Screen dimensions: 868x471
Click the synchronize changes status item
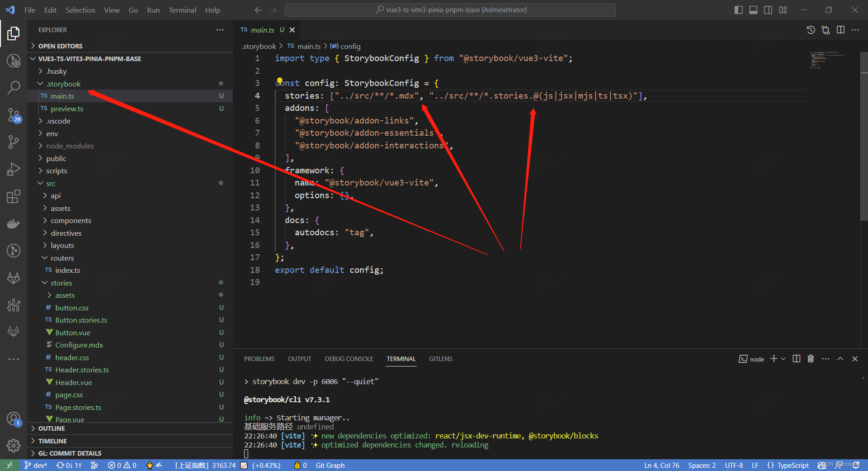click(x=69, y=465)
